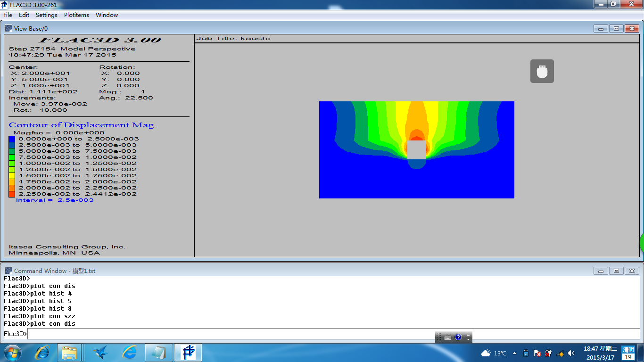Open the Plotitems menu
The image size is (644, 362).
point(76,15)
